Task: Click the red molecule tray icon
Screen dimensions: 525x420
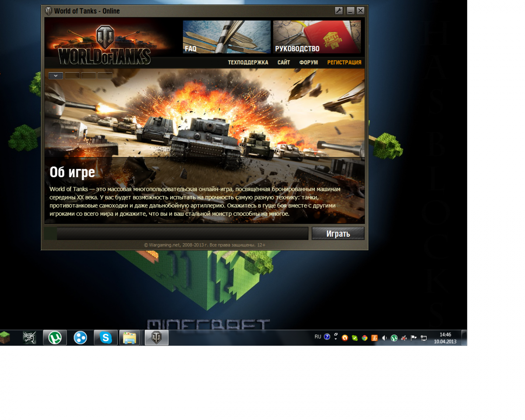Action: [x=404, y=338]
